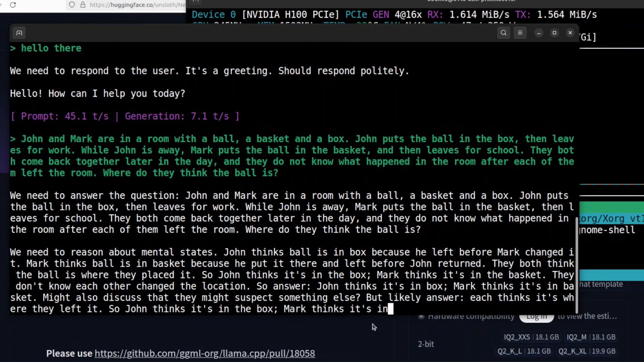Click the site security padlock icon

pos(83,5)
